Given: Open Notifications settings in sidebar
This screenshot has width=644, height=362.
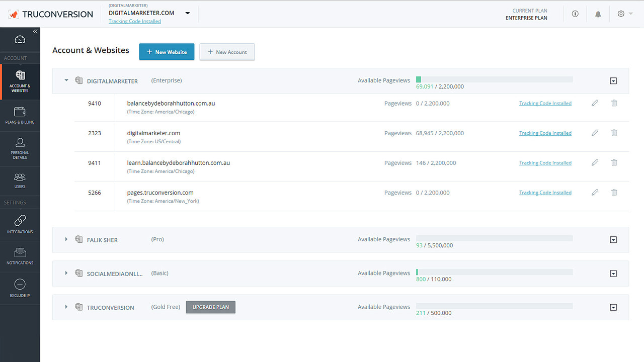Looking at the screenshot, I should coord(20,256).
